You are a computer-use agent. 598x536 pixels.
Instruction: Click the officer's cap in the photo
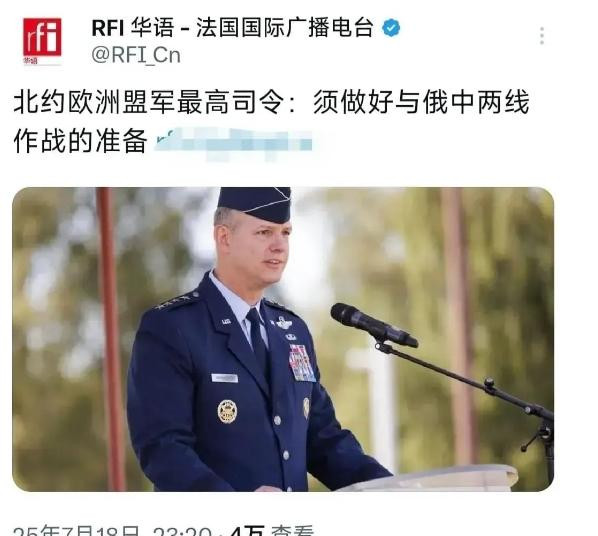tap(256, 204)
